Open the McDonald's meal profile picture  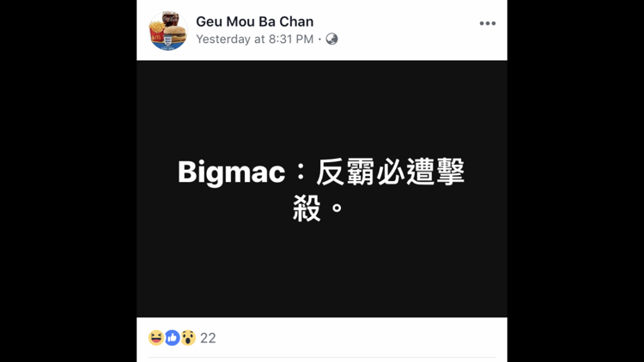click(168, 31)
